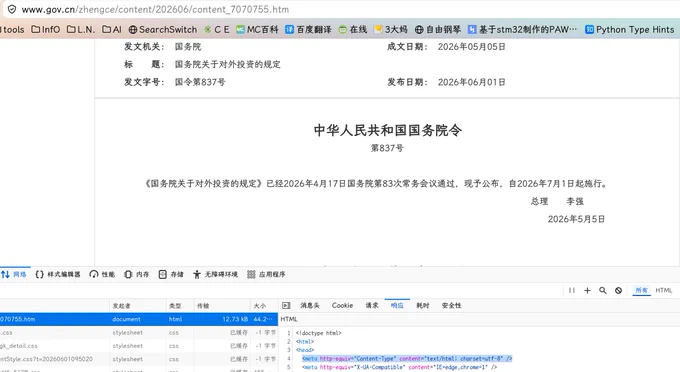Click the 国务院关于对外投资的规定 title value

pos(228,65)
